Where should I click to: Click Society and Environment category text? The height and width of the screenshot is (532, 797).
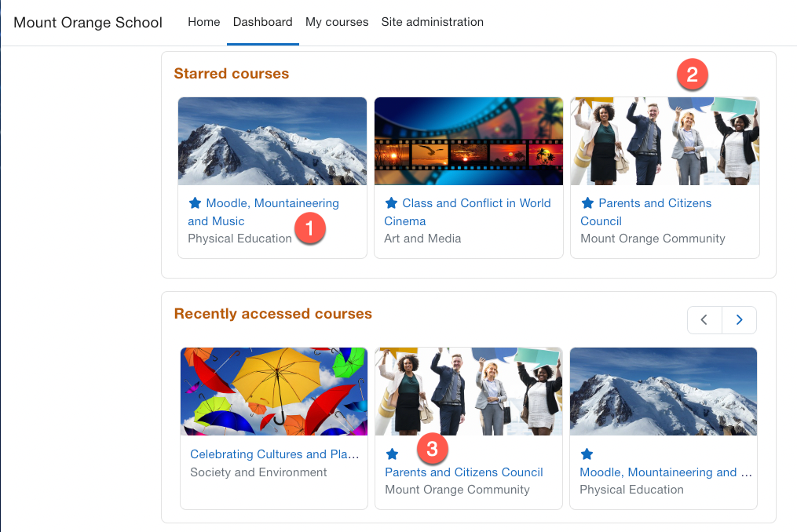point(258,472)
